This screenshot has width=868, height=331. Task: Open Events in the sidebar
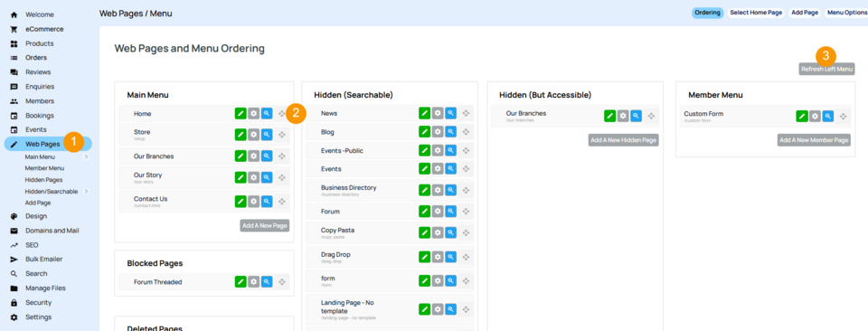pos(36,129)
